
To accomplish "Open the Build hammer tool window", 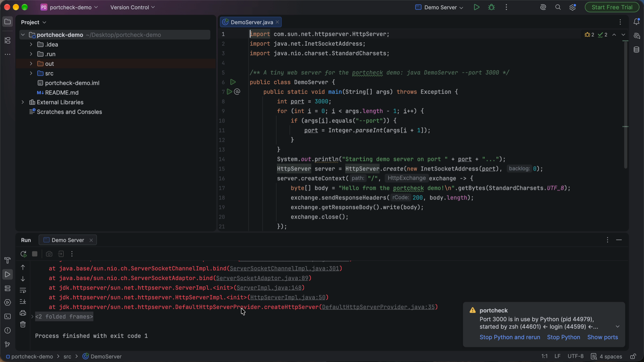I will [x=7, y=260].
